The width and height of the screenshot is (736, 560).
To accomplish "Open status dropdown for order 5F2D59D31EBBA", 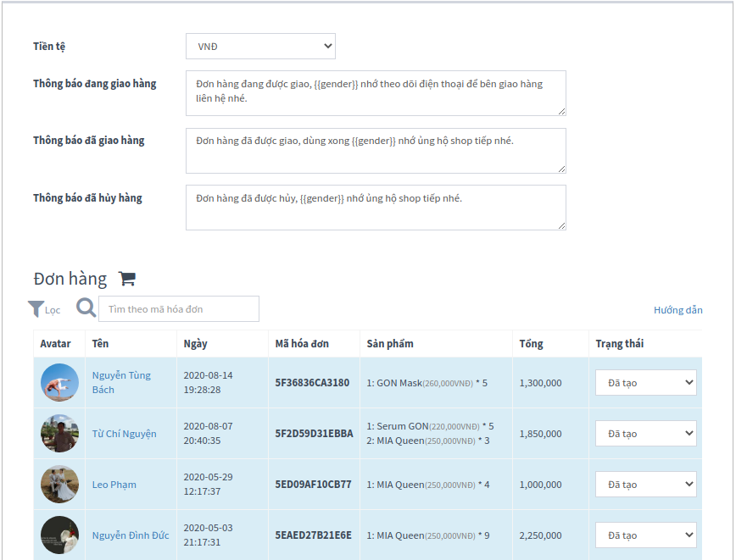I will point(646,434).
